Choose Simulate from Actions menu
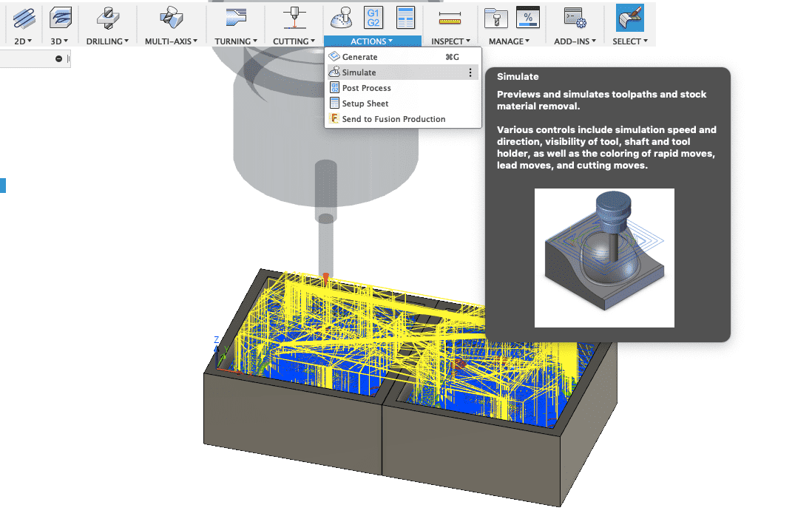This screenshot has width=812, height=516. 403,72
